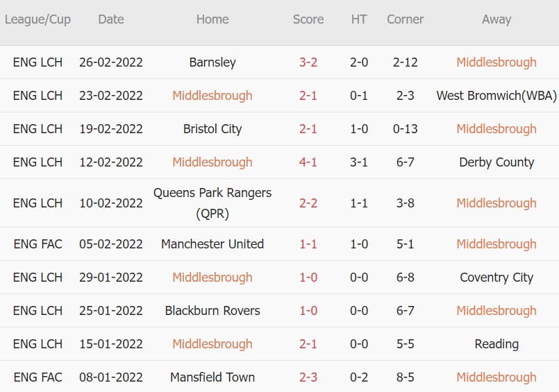Click the 4-1 score against Derby County

tap(308, 162)
